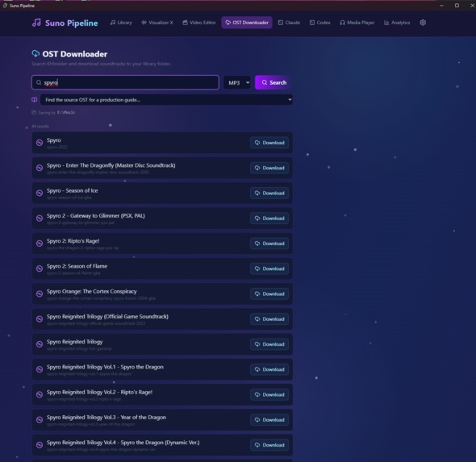The width and height of the screenshot is (476, 462).
Task: Download the Spyro soundtrack
Action: pyautogui.click(x=269, y=143)
